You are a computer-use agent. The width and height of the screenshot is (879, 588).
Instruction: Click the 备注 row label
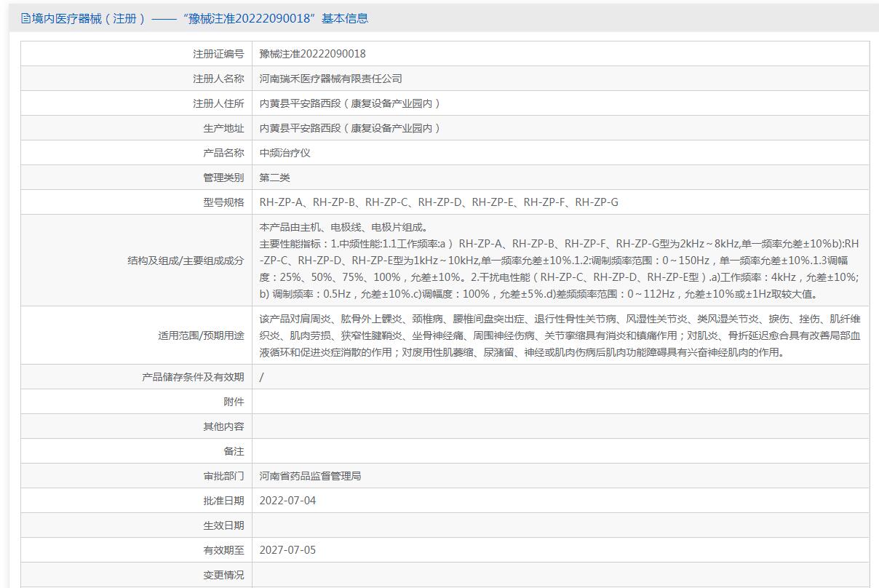[x=234, y=451]
